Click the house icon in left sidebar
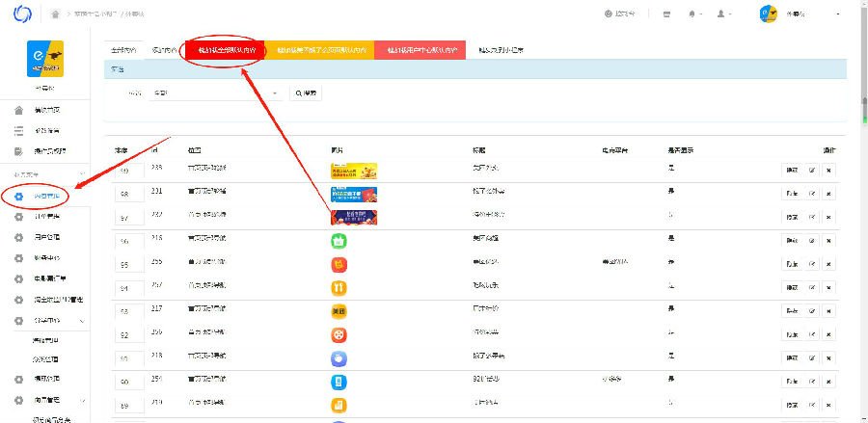The image size is (868, 423). pos(19,110)
